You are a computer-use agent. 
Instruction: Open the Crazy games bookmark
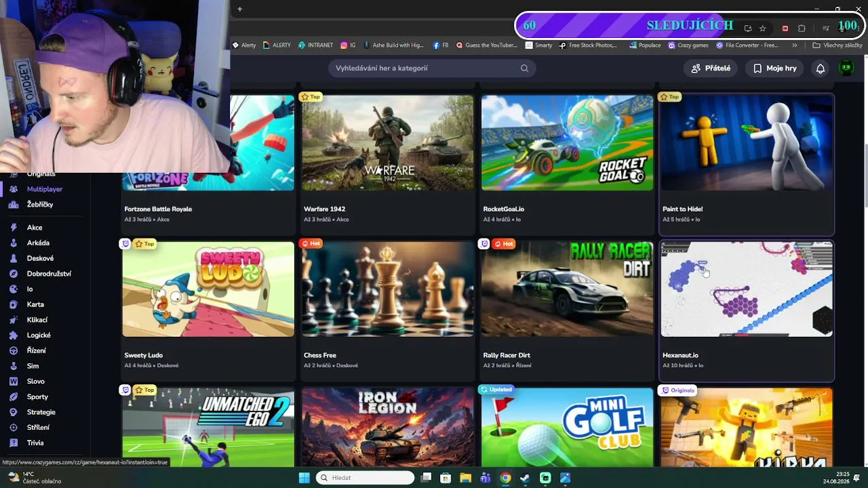688,45
